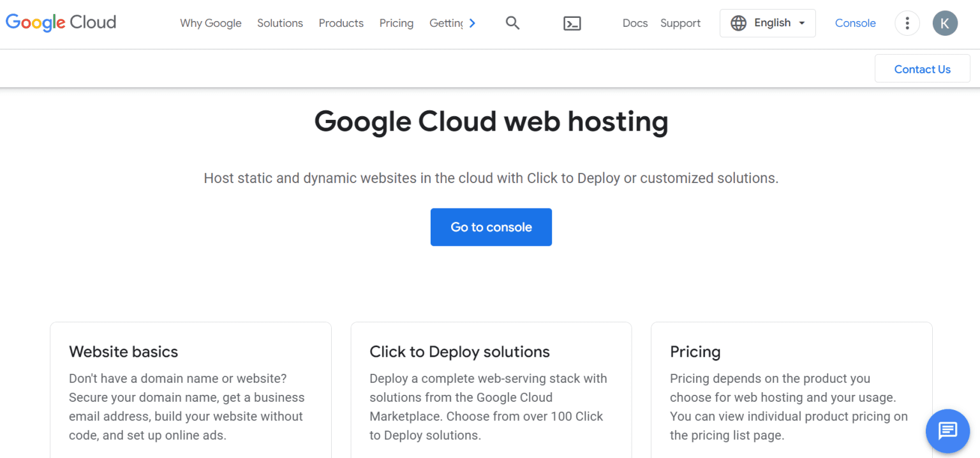Click the globe language icon
This screenshot has width=980, height=458.
738,24
